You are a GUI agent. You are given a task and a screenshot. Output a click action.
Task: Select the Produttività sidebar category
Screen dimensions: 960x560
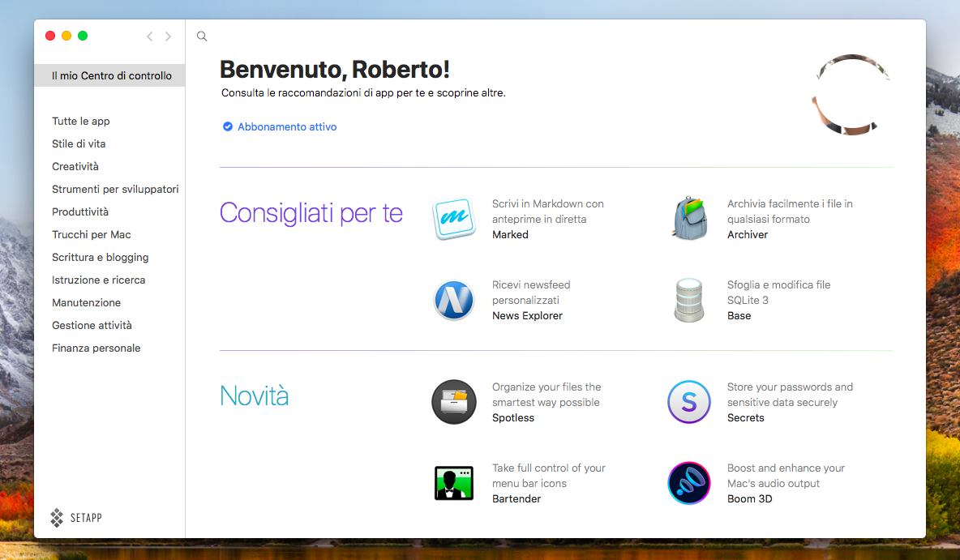coord(80,212)
